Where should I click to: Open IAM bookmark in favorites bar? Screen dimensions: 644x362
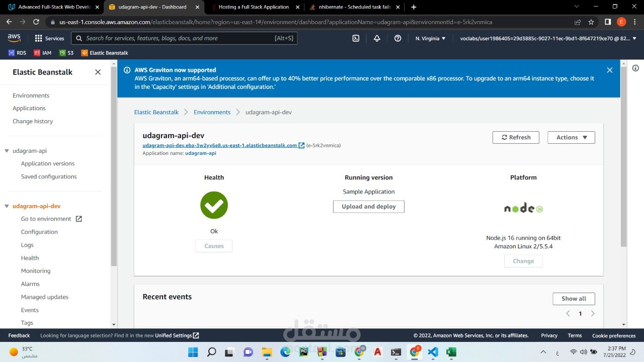tap(42, 53)
